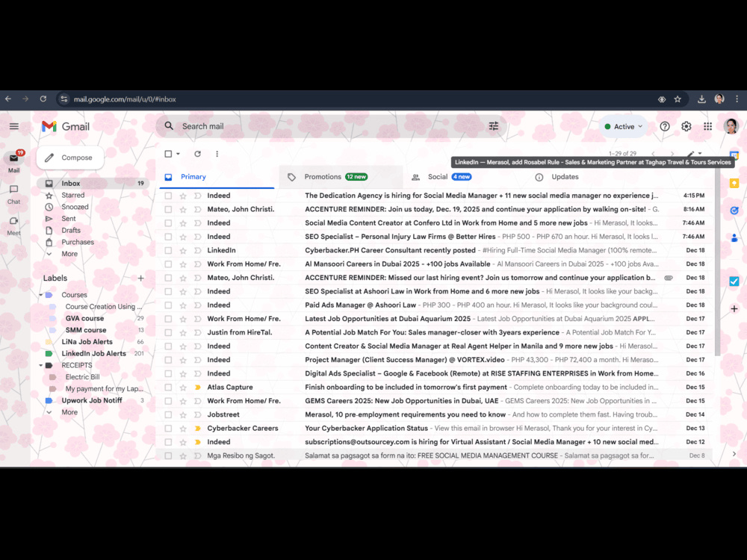Refresh the inbox with the reload icon
The height and width of the screenshot is (560, 747).
click(x=197, y=154)
